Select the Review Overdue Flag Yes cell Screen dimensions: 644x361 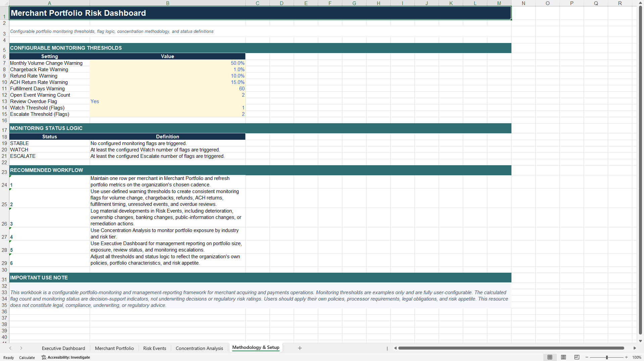pyautogui.click(x=167, y=101)
